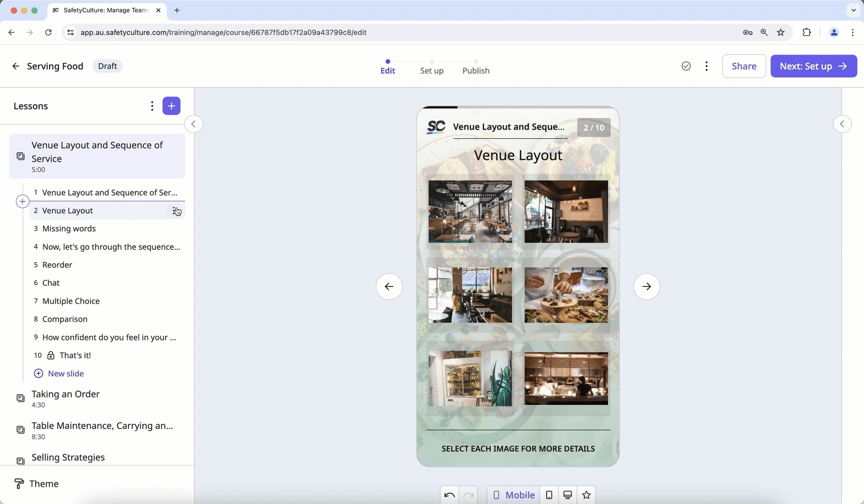Click the New slide link
Viewport: 864px width, 504px height.
pyautogui.click(x=59, y=373)
